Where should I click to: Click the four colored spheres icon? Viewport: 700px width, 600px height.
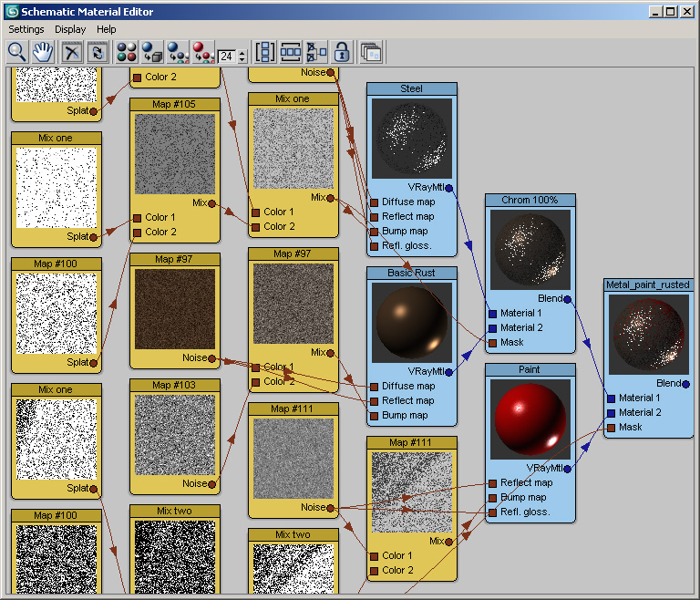click(x=127, y=52)
